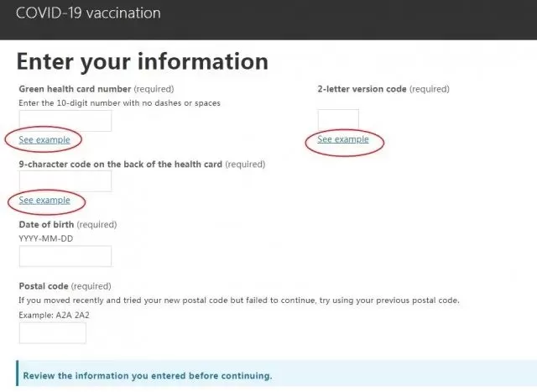Focus the 2-letter version code input box
The width and height of the screenshot is (537, 392).
pyautogui.click(x=338, y=119)
